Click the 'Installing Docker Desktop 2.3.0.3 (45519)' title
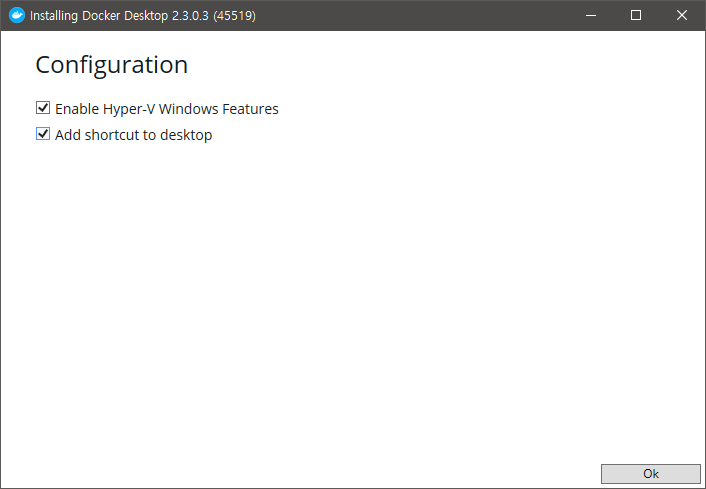This screenshot has width=706, height=489. (x=143, y=16)
